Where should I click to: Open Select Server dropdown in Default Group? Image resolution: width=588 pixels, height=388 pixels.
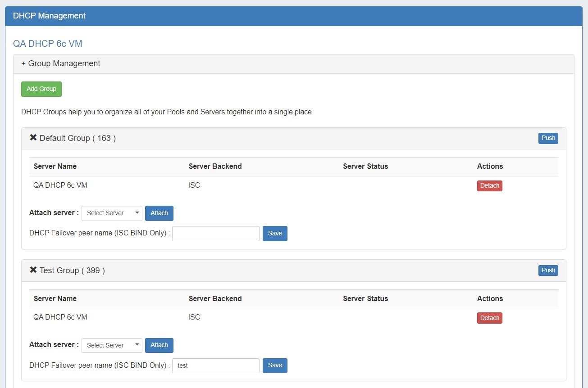tap(112, 213)
